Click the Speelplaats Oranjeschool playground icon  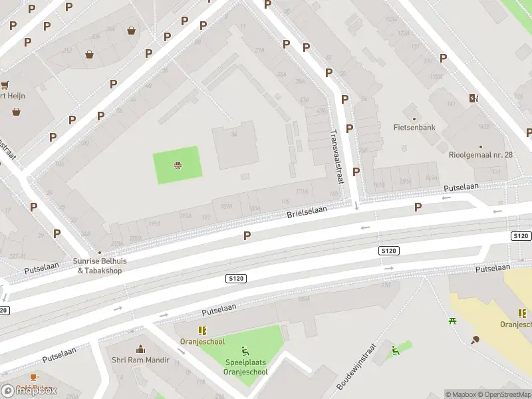(x=245, y=350)
